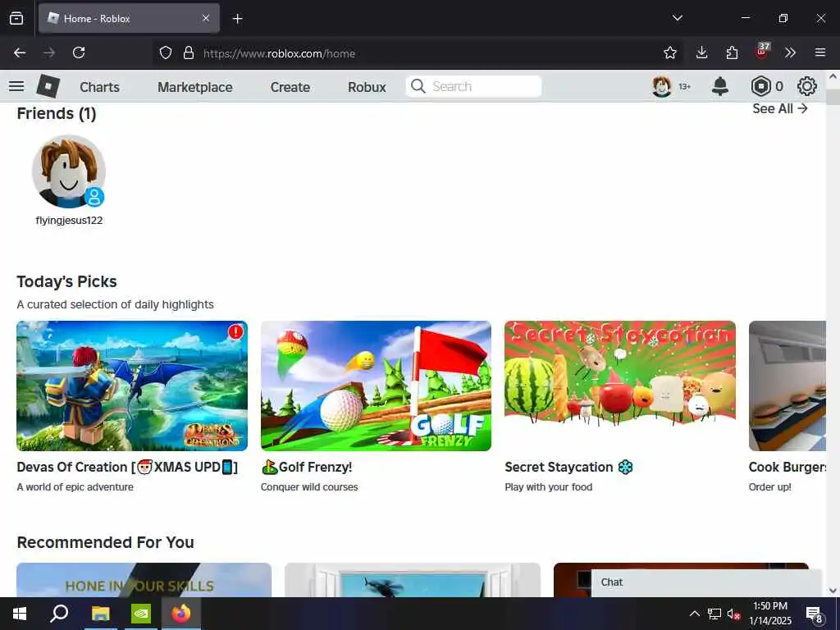Viewport: 840px width, 630px height.
Task: Open the Robux page
Action: click(367, 87)
